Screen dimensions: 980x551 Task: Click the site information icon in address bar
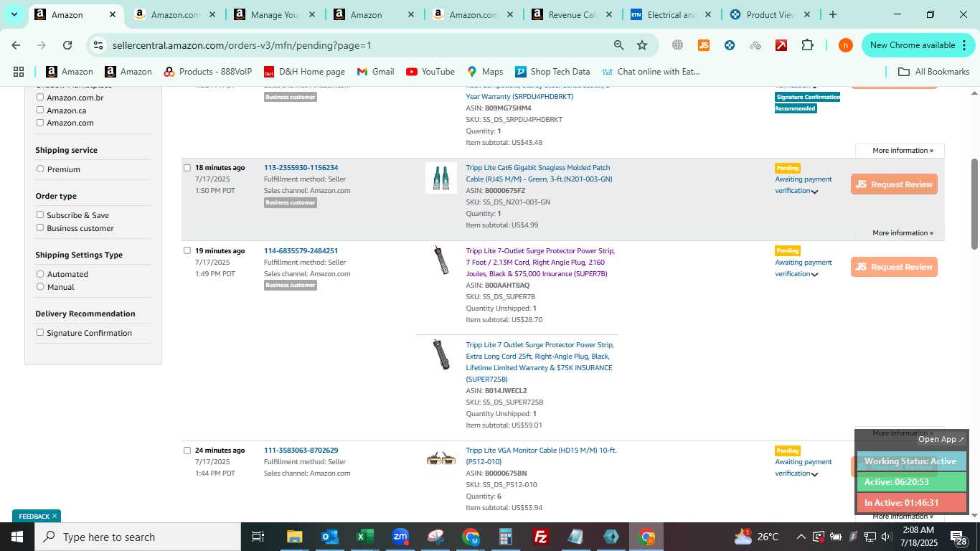pos(98,45)
